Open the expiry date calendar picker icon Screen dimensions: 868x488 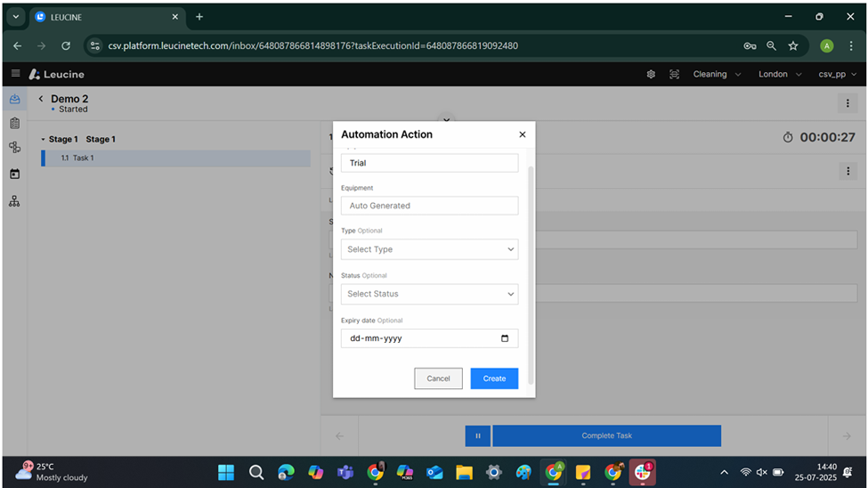505,338
